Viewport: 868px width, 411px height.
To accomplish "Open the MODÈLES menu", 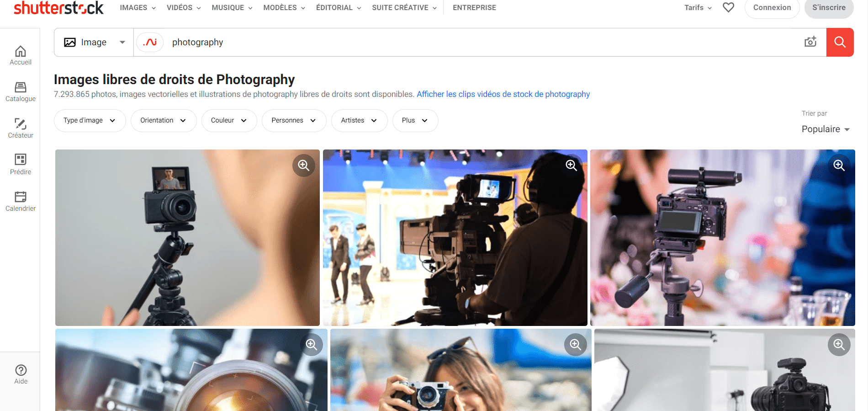I will pyautogui.click(x=284, y=8).
